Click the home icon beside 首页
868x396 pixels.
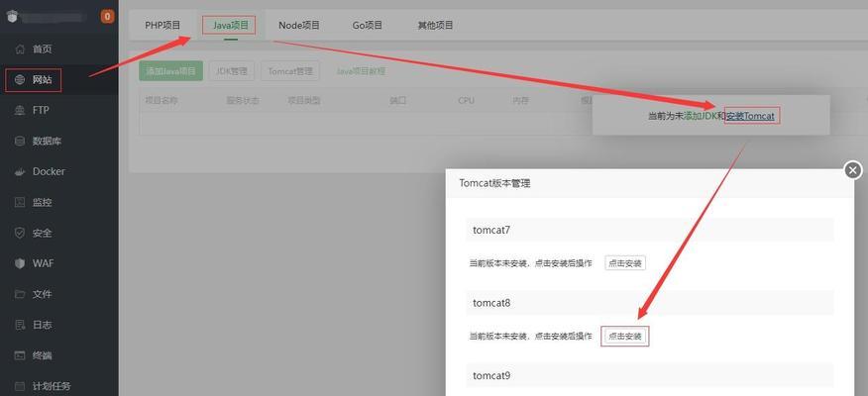(x=20, y=49)
